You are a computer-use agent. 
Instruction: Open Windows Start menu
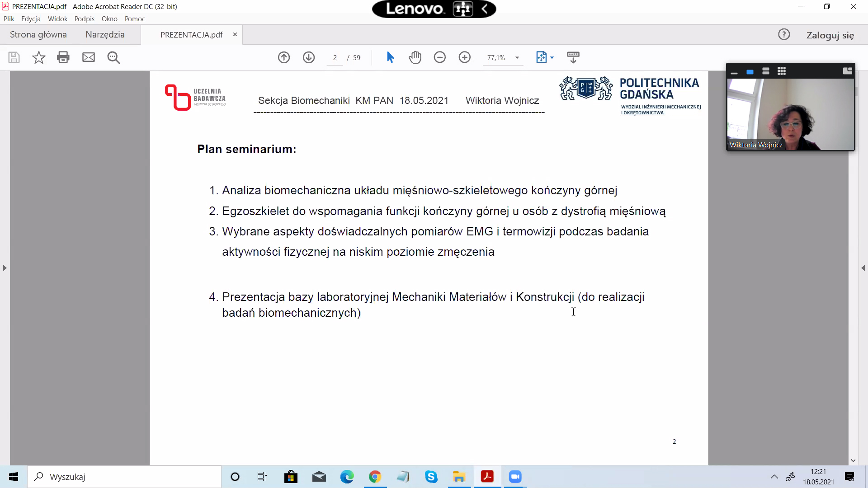(14, 477)
